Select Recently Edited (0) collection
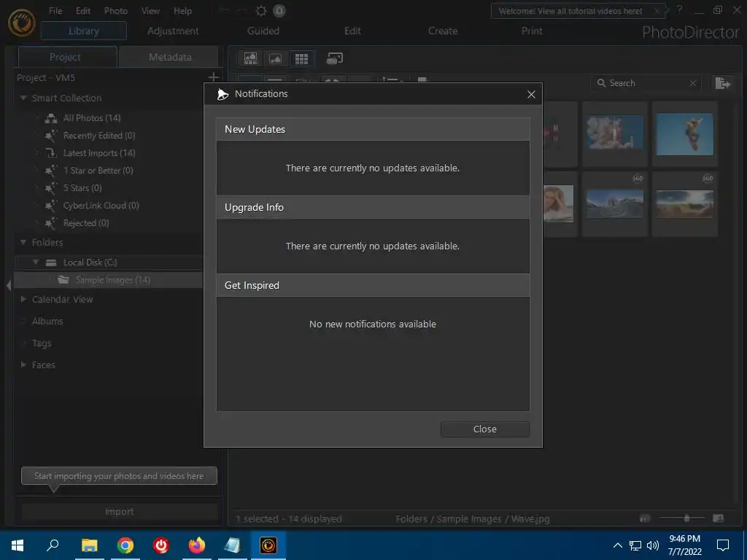 [x=99, y=136]
